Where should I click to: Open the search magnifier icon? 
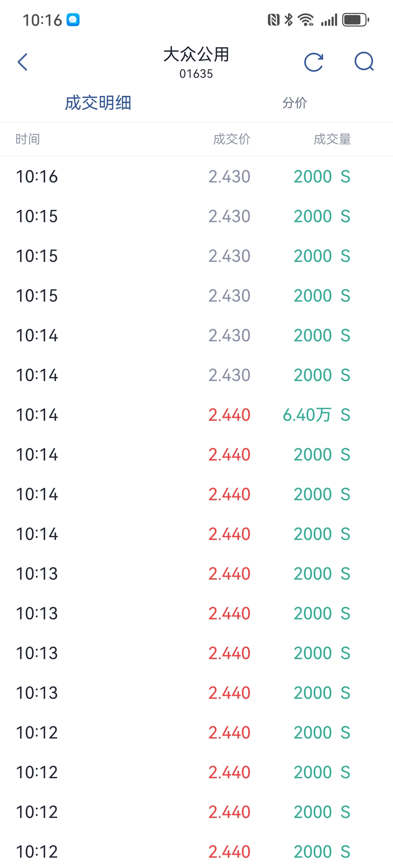click(x=364, y=62)
